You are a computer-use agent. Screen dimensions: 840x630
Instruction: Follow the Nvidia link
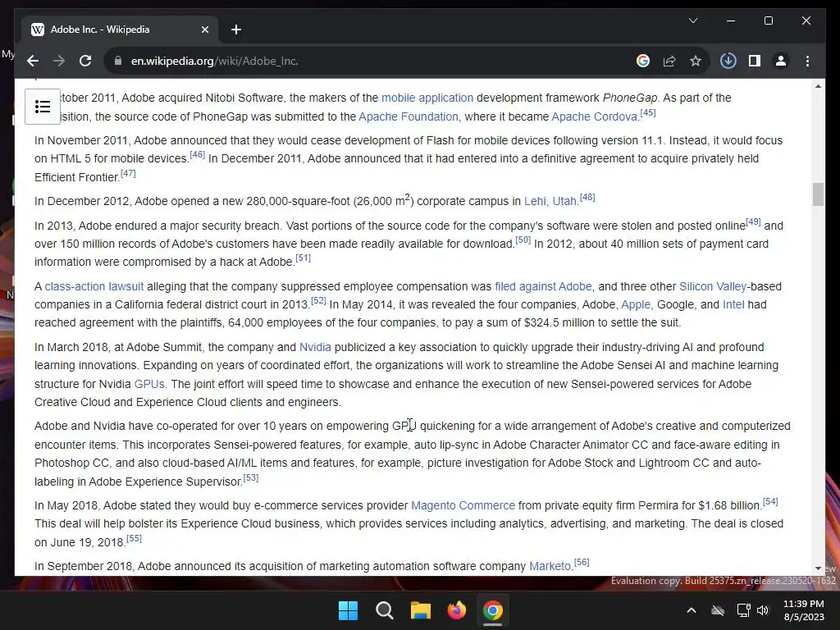[315, 347]
